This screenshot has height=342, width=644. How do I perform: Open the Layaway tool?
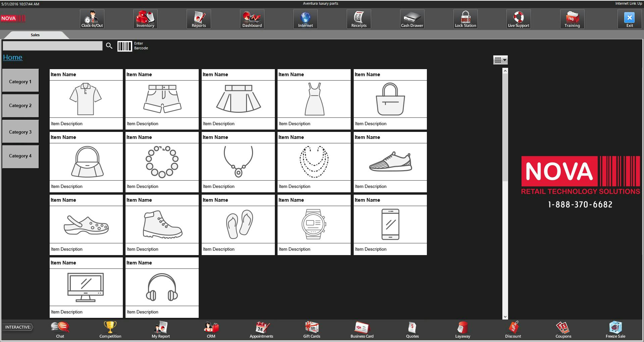462,329
